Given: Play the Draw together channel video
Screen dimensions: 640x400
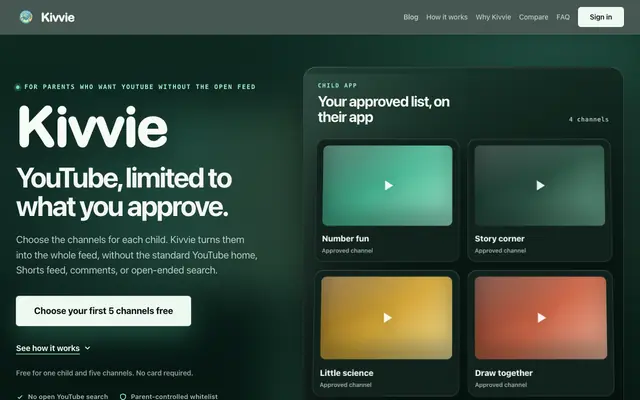Looking at the screenshot, I should coord(541,318).
